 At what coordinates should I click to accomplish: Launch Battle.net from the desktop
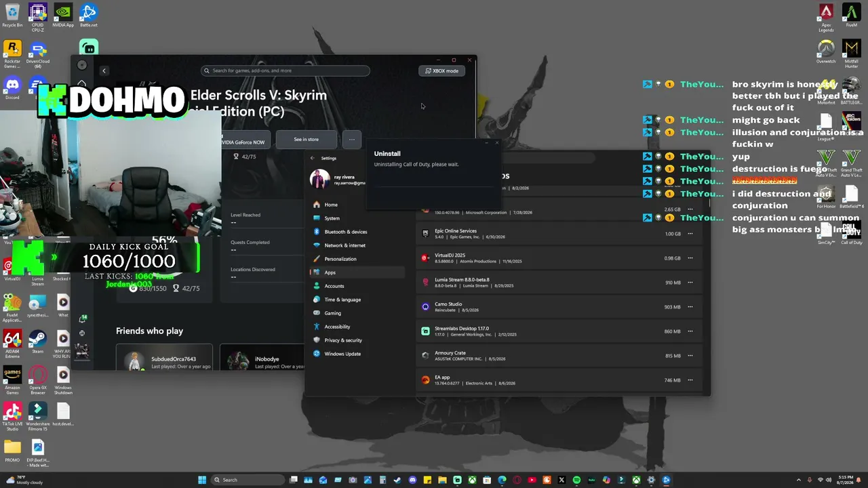(x=88, y=16)
